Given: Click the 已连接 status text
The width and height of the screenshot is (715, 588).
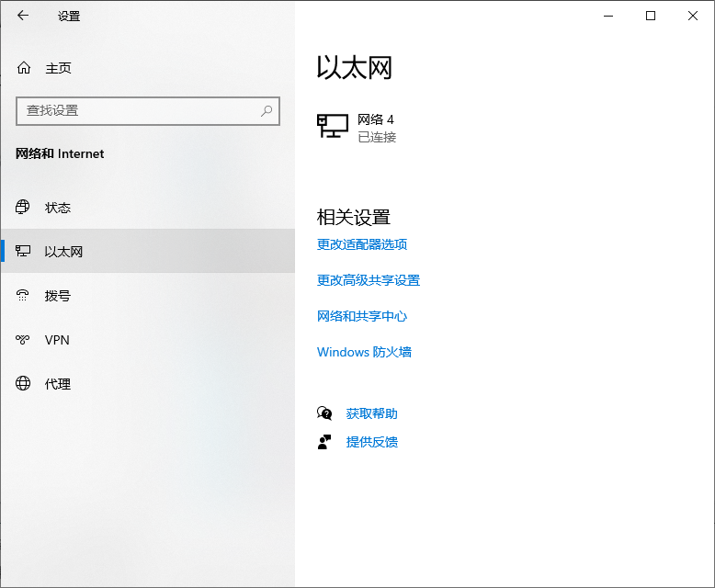Looking at the screenshot, I should click(x=377, y=137).
